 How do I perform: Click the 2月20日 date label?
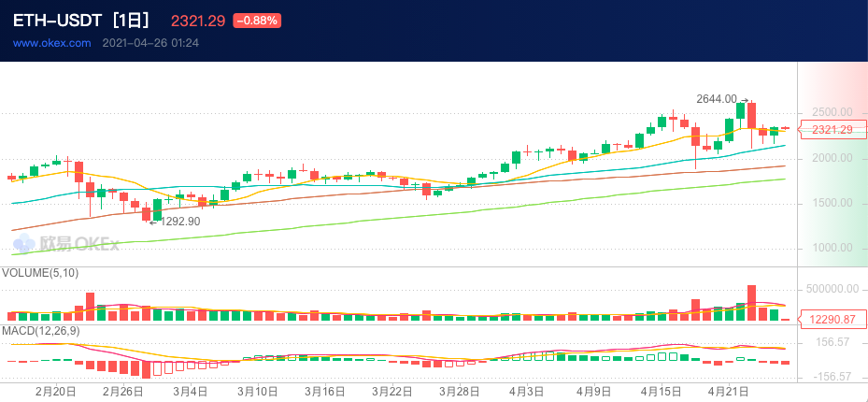pos(55,391)
